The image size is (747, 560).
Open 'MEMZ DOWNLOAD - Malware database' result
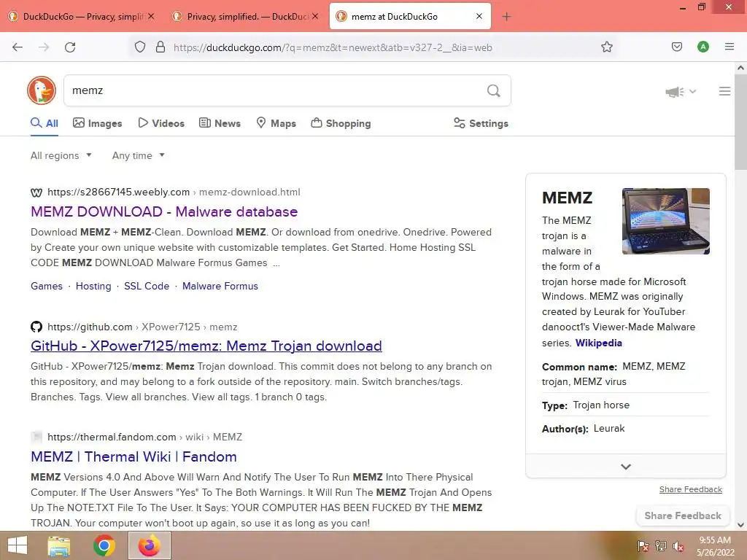pos(164,212)
